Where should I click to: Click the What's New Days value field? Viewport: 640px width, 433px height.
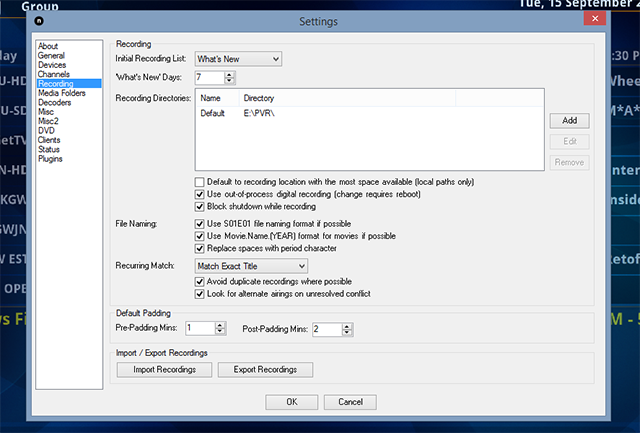click(210, 78)
